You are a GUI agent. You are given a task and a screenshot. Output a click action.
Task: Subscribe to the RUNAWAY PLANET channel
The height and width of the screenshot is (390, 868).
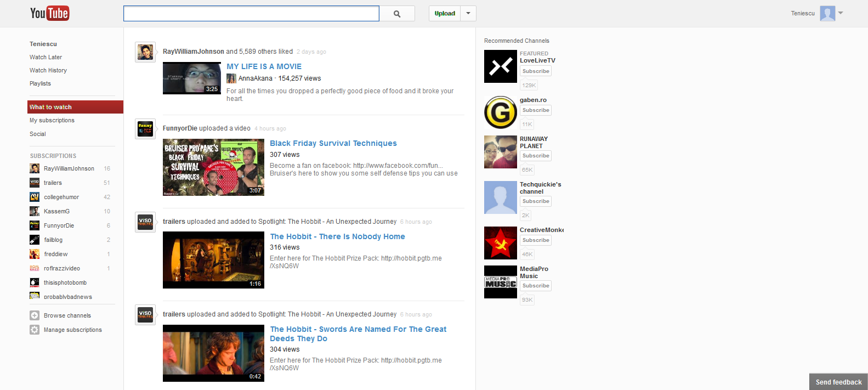(x=536, y=156)
